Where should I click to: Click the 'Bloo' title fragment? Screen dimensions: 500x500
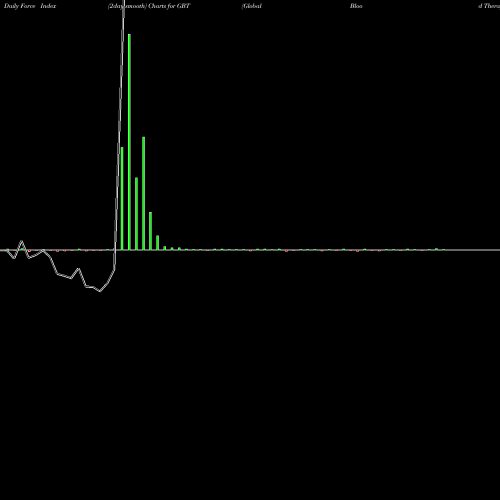pos(356,6)
